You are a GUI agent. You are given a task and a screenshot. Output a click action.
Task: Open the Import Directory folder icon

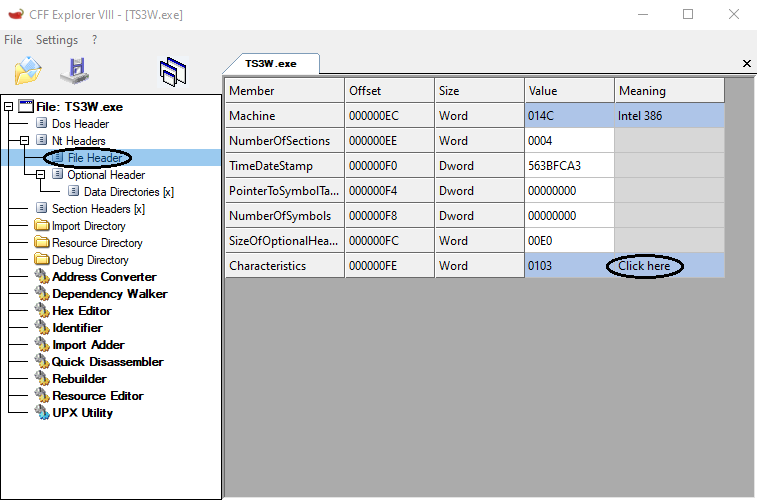[42, 225]
